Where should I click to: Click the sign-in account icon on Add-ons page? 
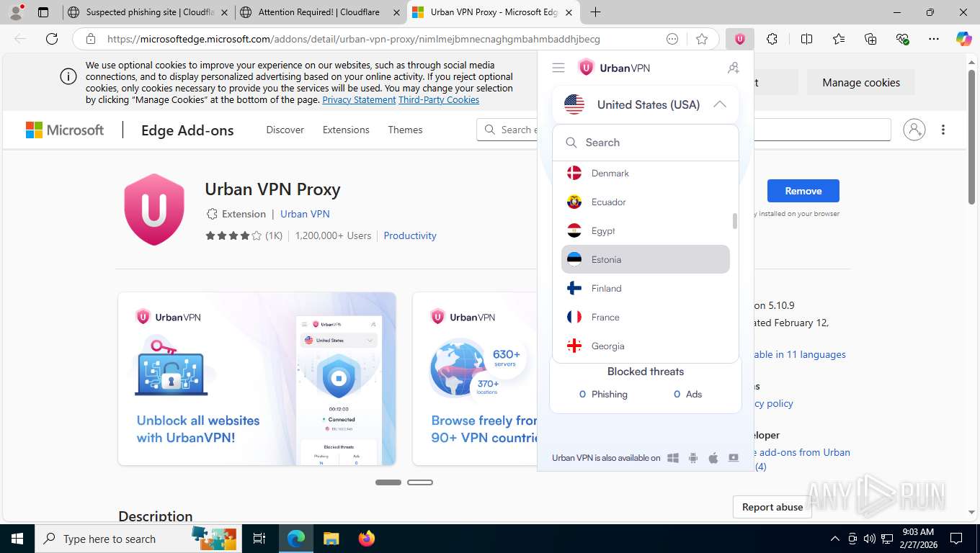pos(914,130)
